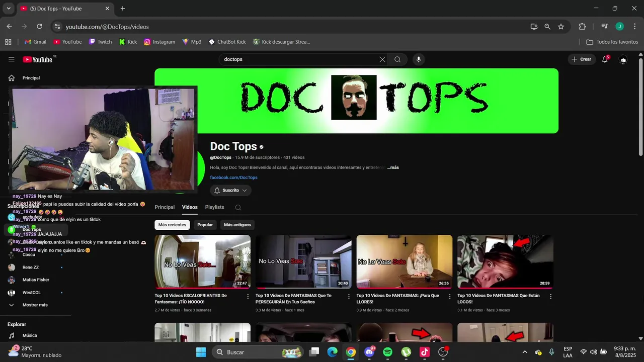
Task: Open the ESCALOFRIANTES De Fantasmas video thumbnail
Action: click(202, 261)
